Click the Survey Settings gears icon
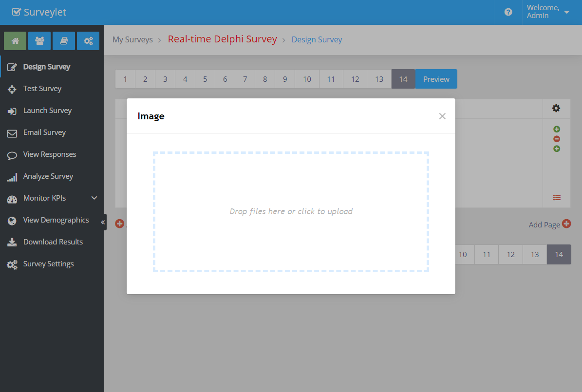The height and width of the screenshot is (392, 582). click(x=12, y=265)
